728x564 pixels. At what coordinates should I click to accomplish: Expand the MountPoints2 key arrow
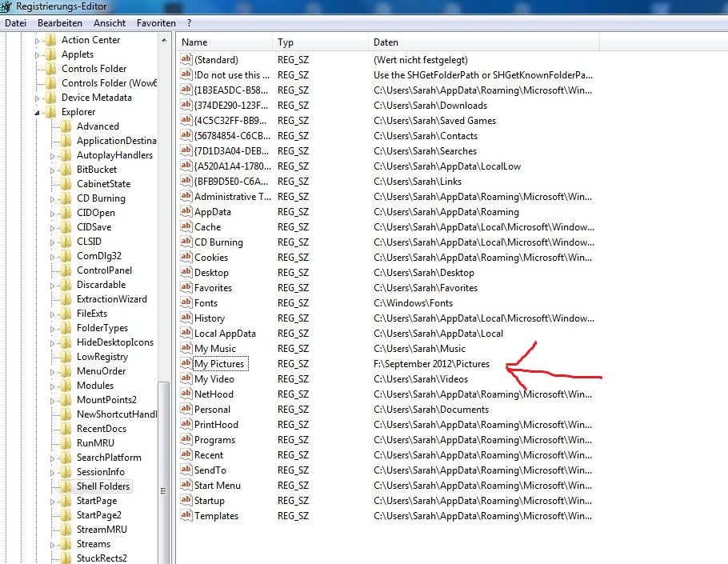[x=53, y=400]
